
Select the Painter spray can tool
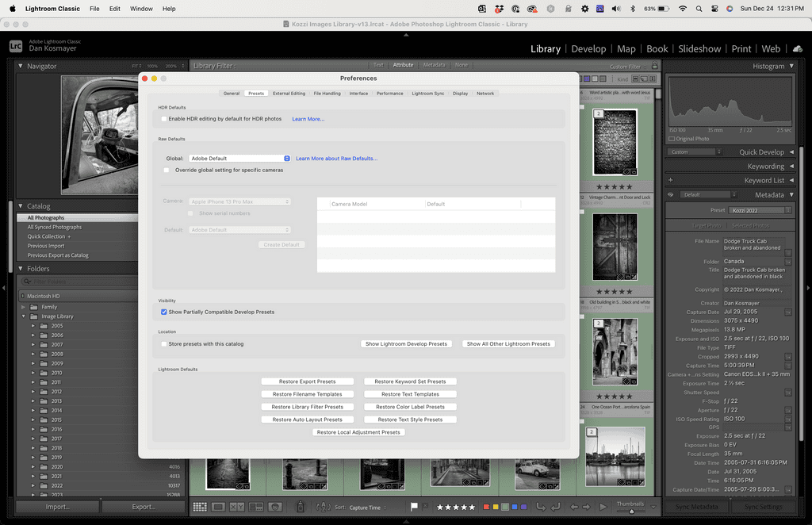301,508
